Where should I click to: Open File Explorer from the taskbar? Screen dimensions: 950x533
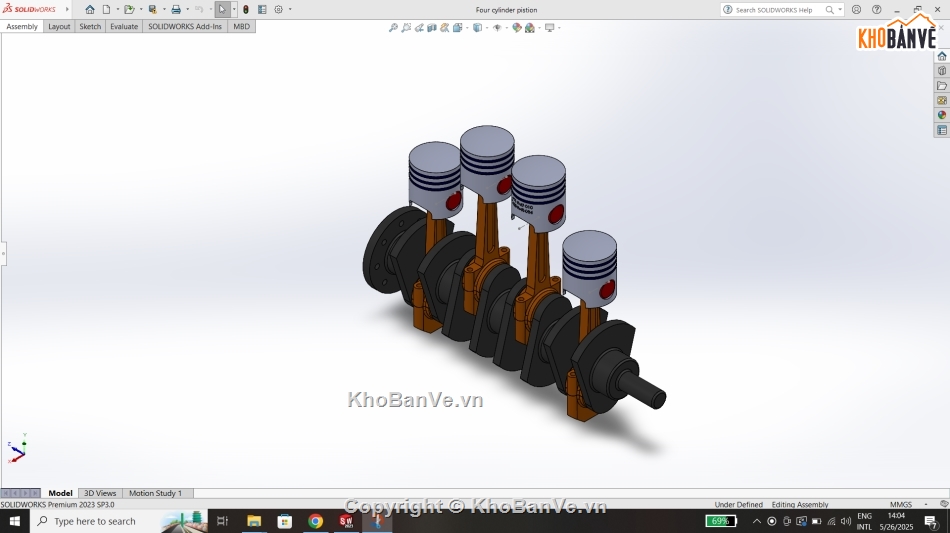pyautogui.click(x=254, y=521)
